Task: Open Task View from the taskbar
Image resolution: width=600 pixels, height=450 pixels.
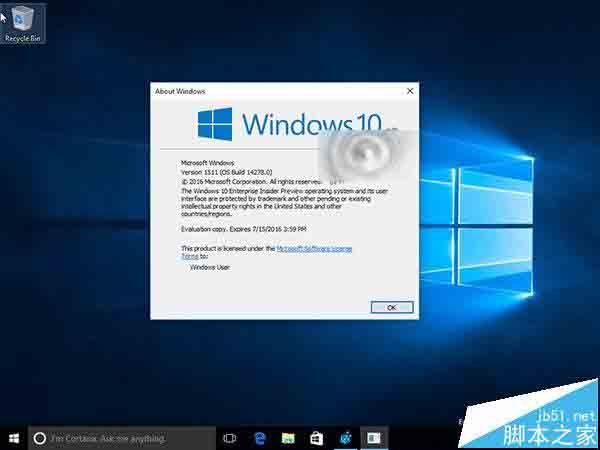Action: coord(230,439)
